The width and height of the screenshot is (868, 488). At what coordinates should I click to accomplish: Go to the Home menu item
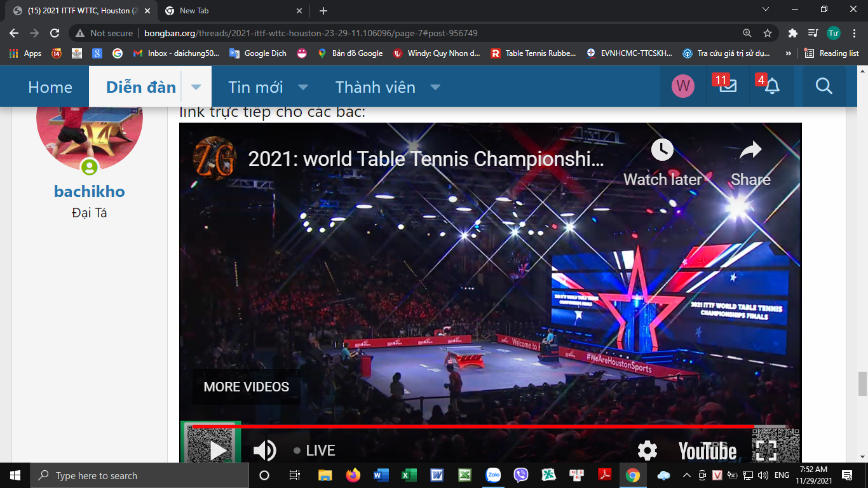tap(50, 87)
